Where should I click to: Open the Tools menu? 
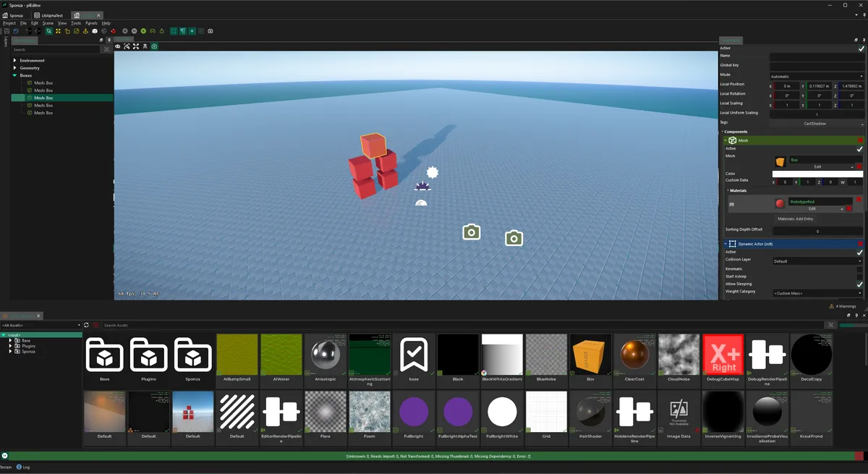76,23
